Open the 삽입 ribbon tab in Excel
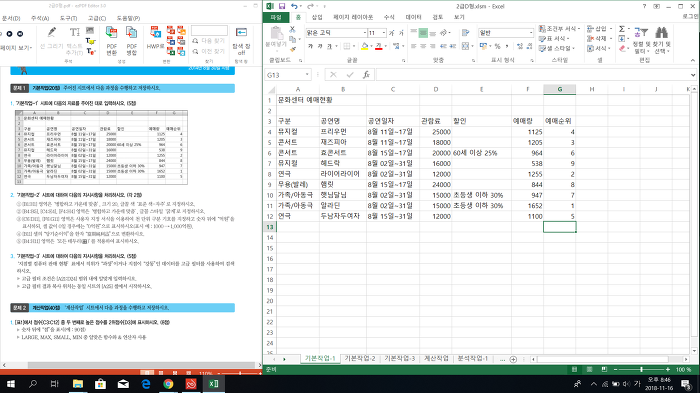 click(x=317, y=17)
